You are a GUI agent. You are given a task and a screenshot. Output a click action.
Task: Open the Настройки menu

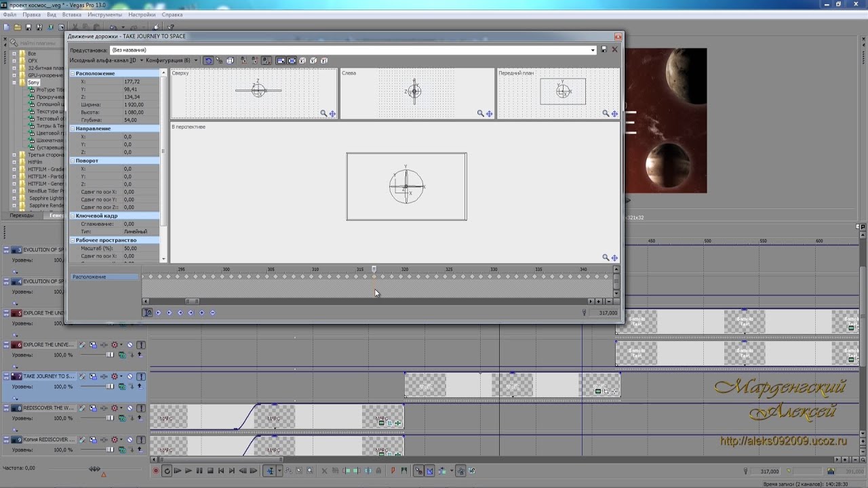coord(142,14)
